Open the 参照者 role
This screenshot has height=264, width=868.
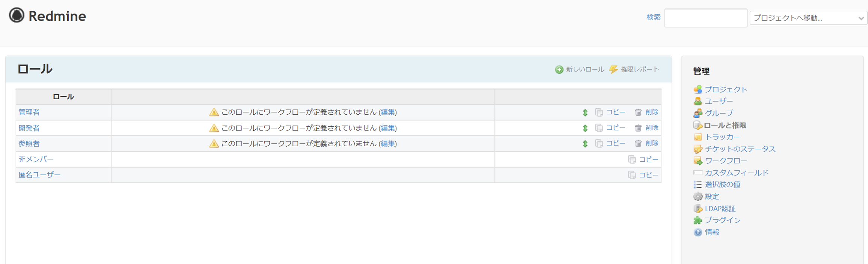29,144
